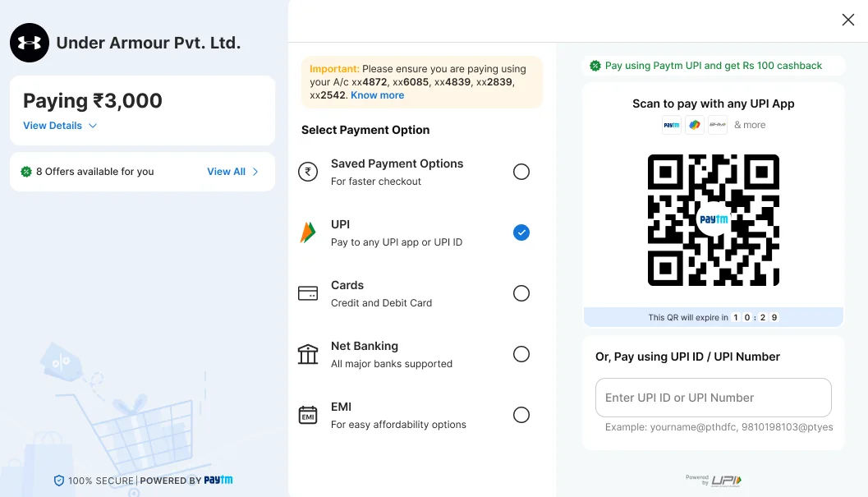Open the Know more link

[377, 95]
